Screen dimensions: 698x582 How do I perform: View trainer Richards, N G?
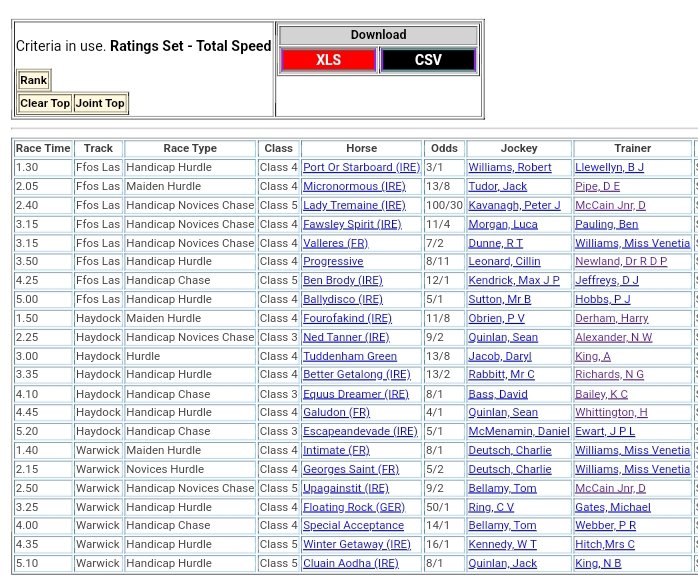point(611,375)
